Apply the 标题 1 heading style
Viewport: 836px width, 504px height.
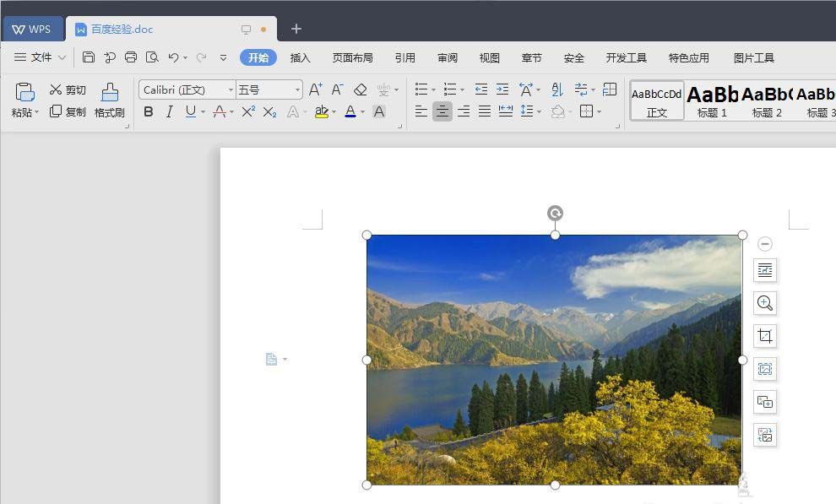coord(712,100)
